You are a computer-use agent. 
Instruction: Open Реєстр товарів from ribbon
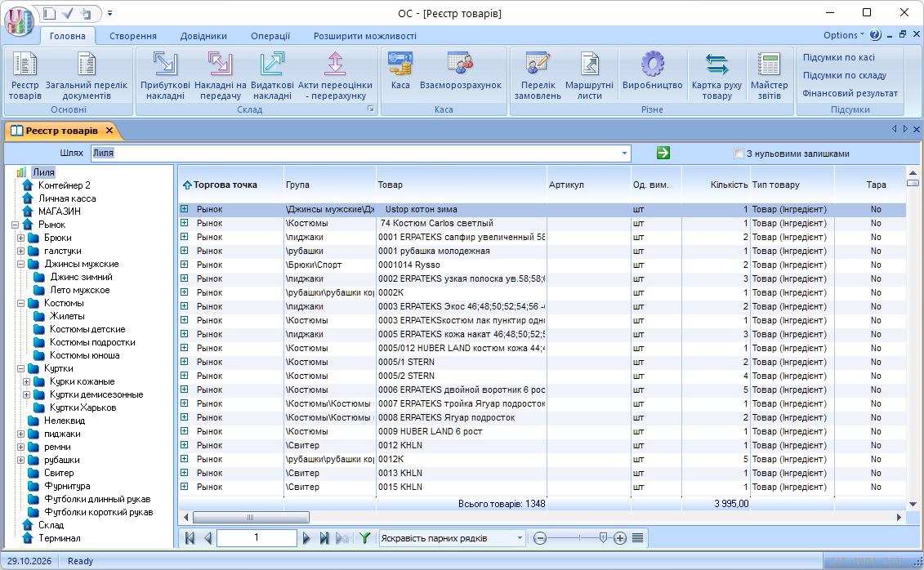[25, 76]
